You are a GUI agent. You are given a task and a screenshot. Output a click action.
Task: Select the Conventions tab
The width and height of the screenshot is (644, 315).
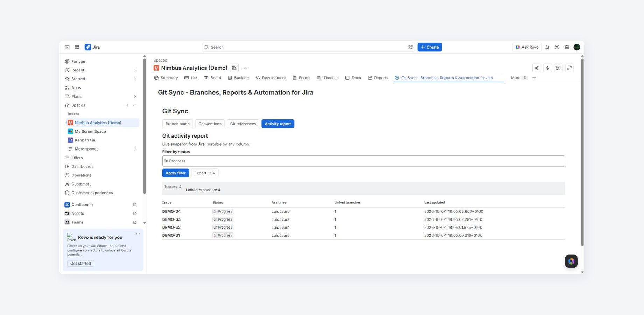(210, 124)
